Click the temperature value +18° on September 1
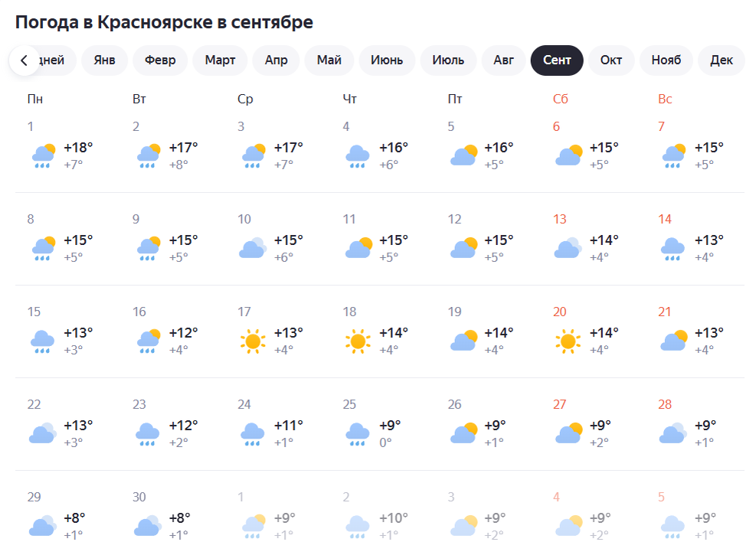Image resolution: width=756 pixels, height=555 pixels. click(x=78, y=149)
